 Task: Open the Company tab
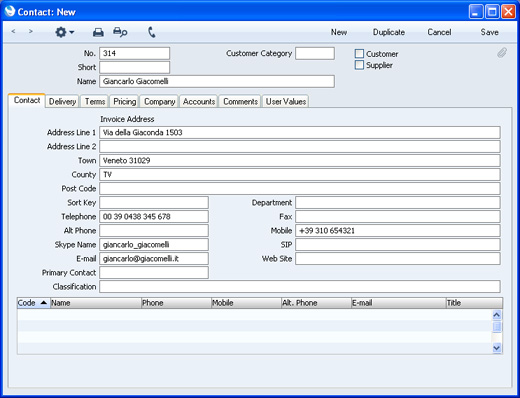(x=160, y=101)
